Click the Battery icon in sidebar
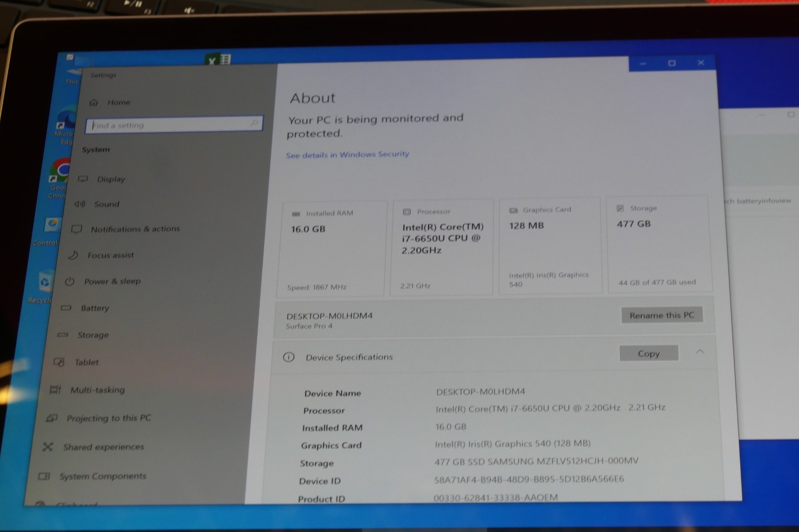Image resolution: width=799 pixels, height=532 pixels. pos(66,308)
